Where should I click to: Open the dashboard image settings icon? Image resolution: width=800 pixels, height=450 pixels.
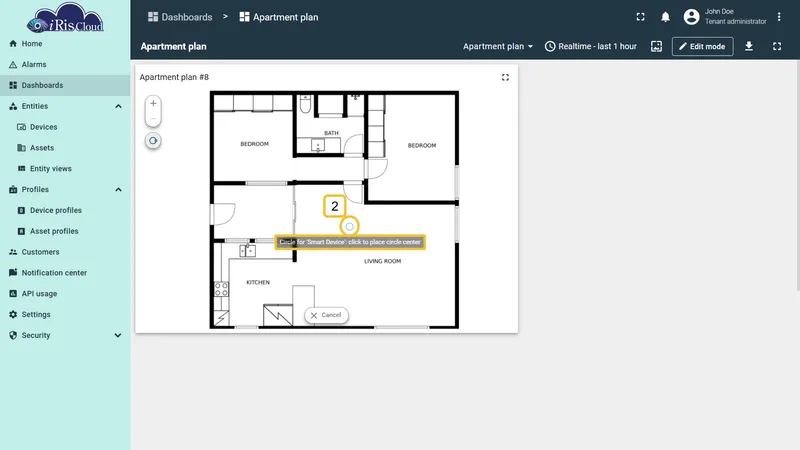point(657,46)
